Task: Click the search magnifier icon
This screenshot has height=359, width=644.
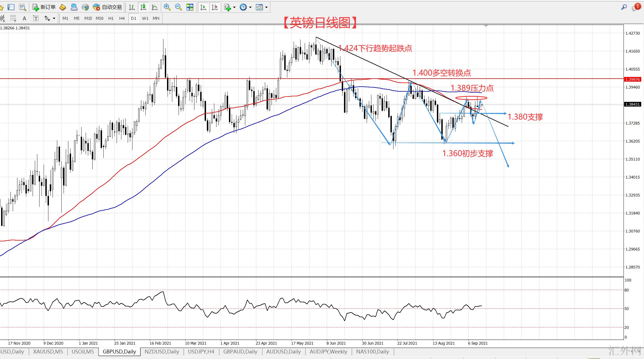Action: tap(624, 7)
